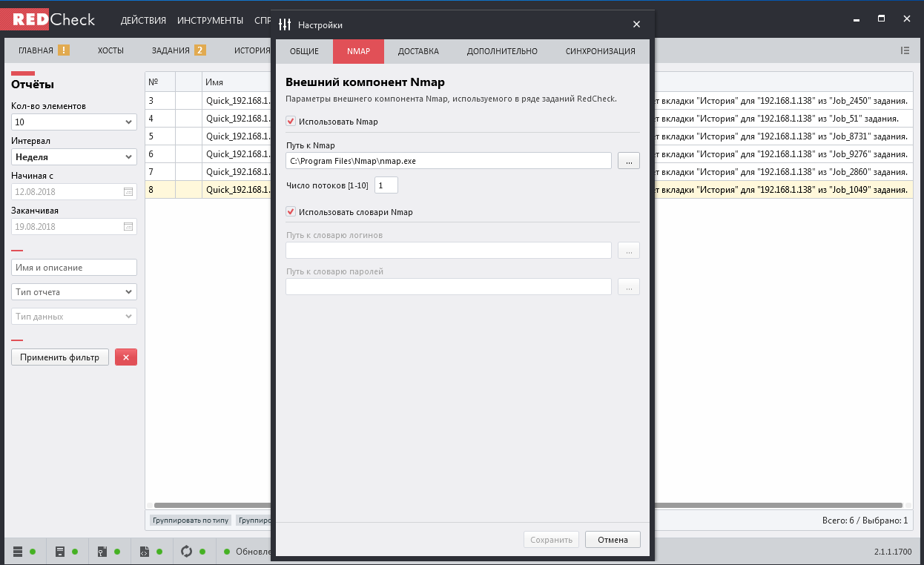Click the code file status icon
Viewport: 924px width, 565px height.
coord(145,552)
